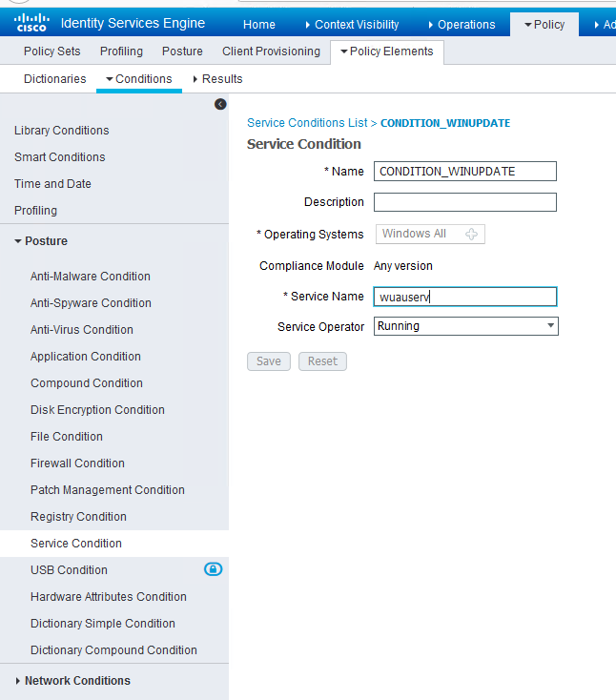Click the Name input field

point(465,172)
